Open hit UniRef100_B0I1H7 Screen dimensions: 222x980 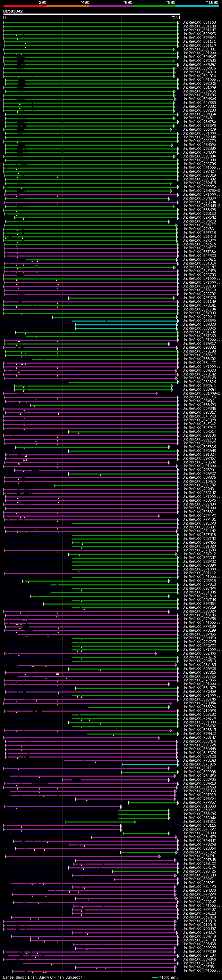point(199,30)
